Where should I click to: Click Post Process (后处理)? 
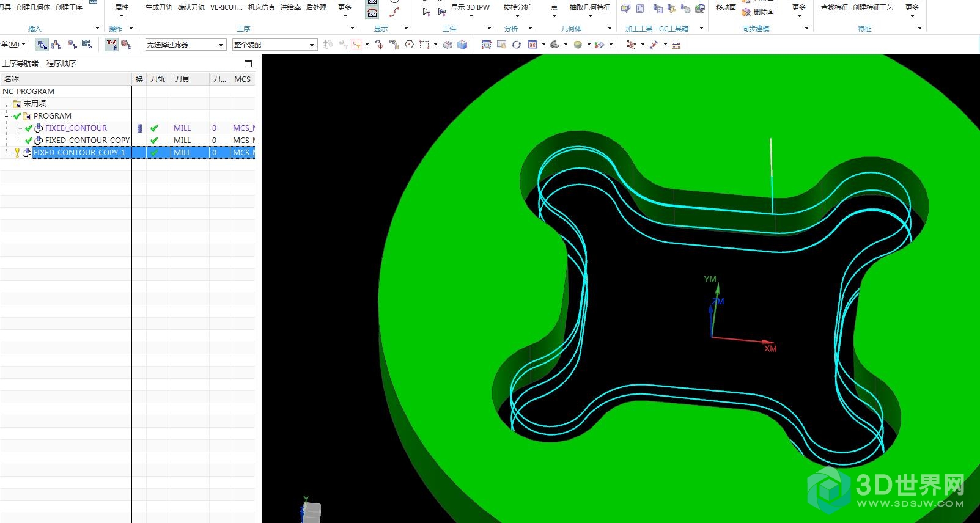click(x=317, y=8)
